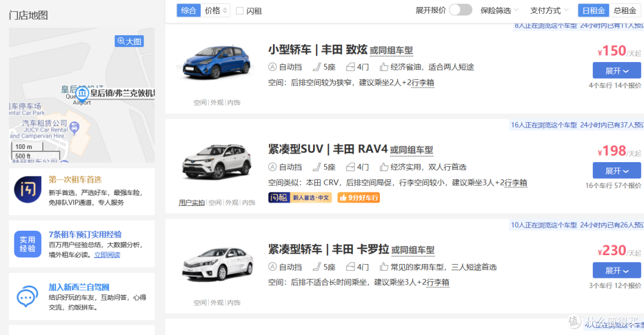
Task: Click the 小型轿车 | 丰田 致炫 title
Action: point(317,49)
